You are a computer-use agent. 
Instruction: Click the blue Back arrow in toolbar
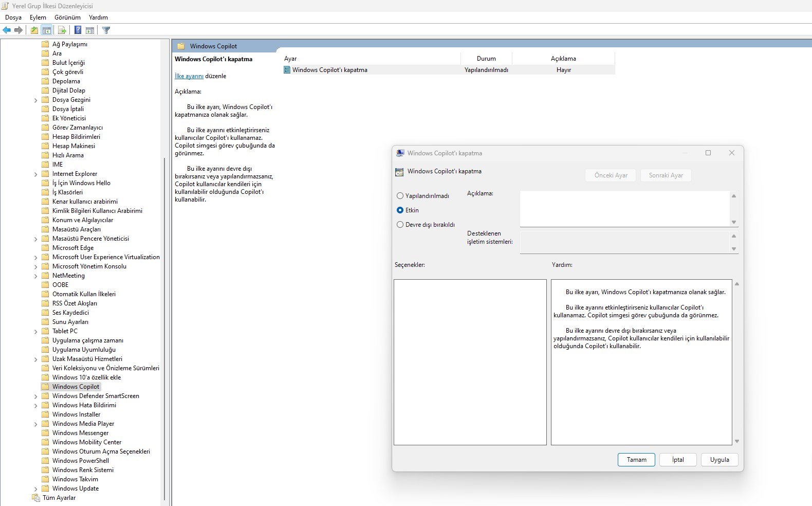pos(7,30)
